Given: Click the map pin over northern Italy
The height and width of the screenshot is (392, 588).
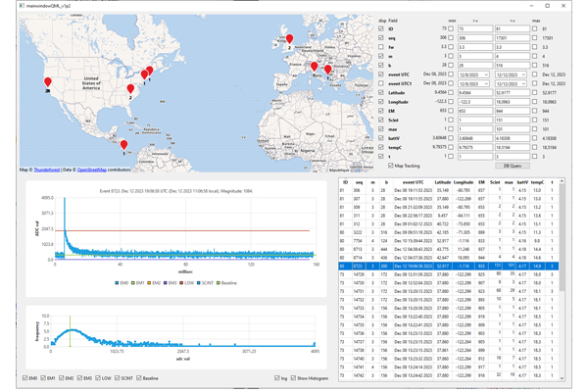Looking at the screenshot, I should tap(315, 68).
